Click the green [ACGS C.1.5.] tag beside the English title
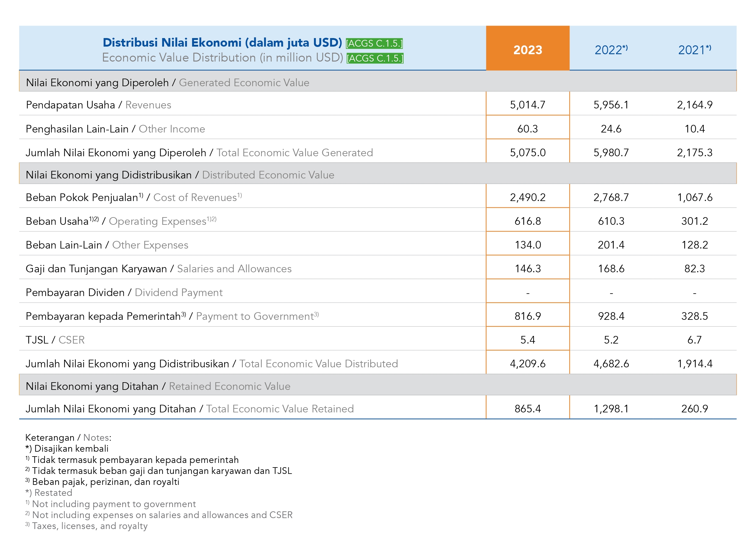 tap(375, 58)
